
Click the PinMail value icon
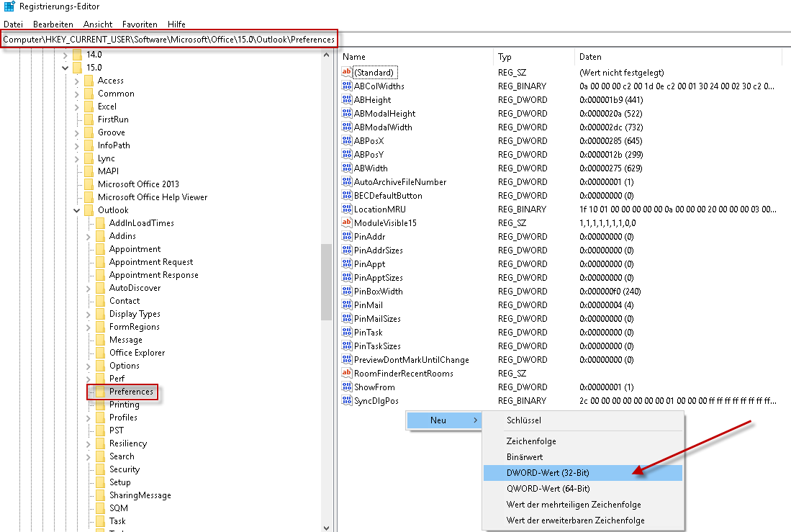(x=347, y=305)
